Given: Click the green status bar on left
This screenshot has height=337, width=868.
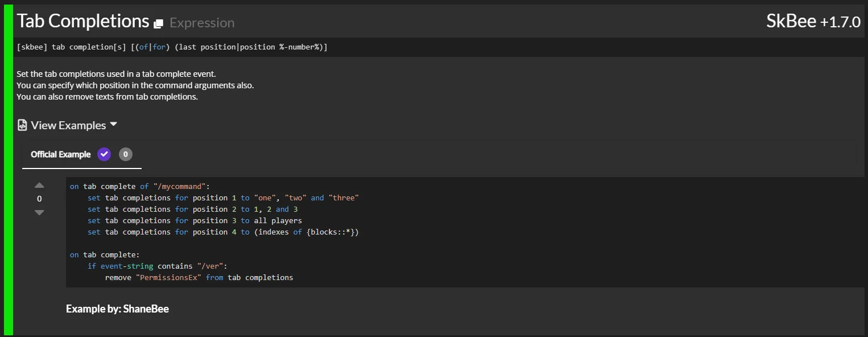Looking at the screenshot, I should tap(8, 168).
